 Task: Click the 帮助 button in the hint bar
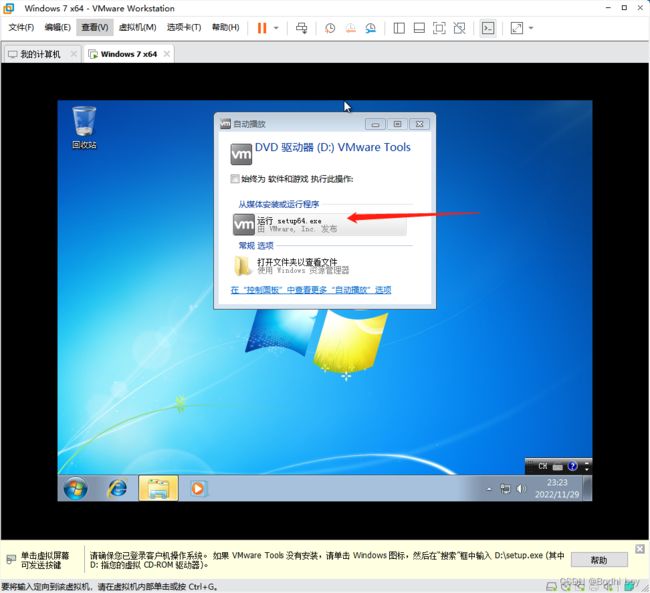599,560
